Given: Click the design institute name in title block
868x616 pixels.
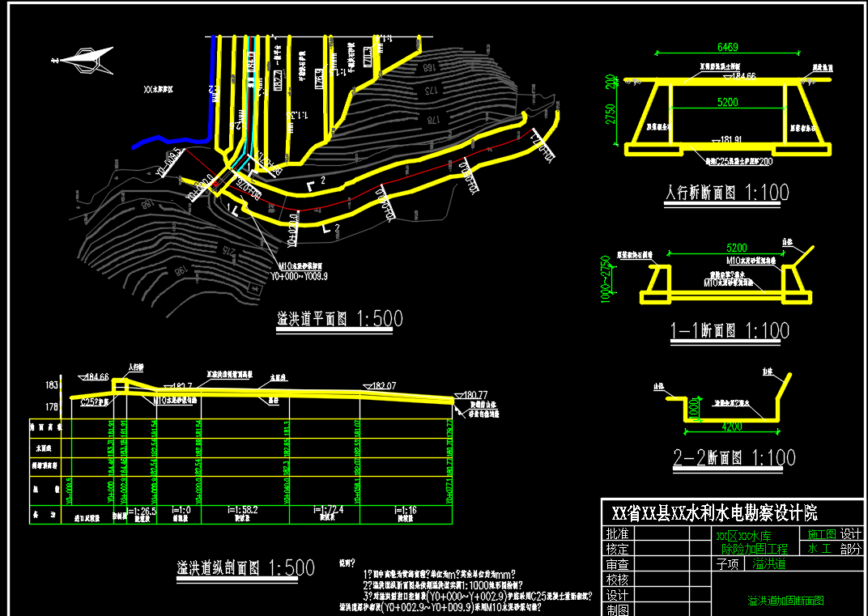Looking at the screenshot, I should (714, 513).
